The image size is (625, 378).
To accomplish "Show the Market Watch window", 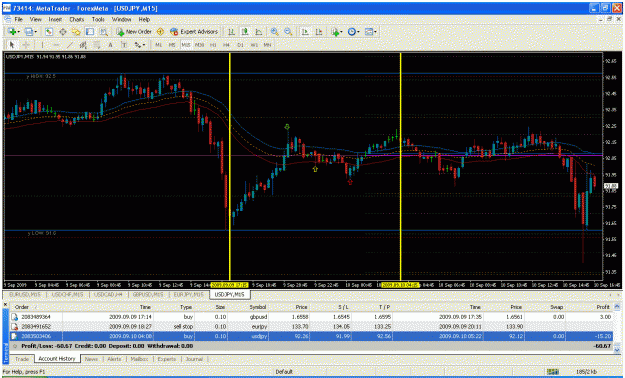I will tap(49, 32).
